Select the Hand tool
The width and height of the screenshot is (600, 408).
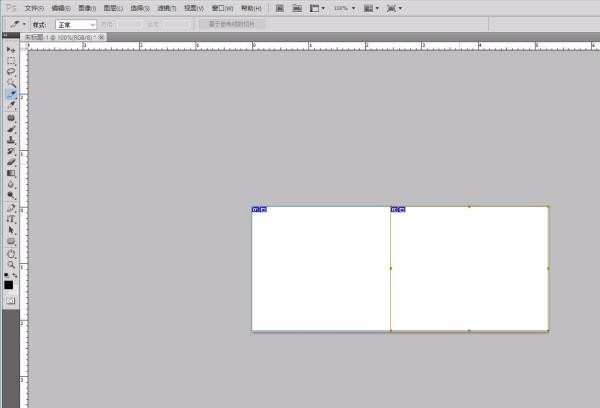(11, 253)
